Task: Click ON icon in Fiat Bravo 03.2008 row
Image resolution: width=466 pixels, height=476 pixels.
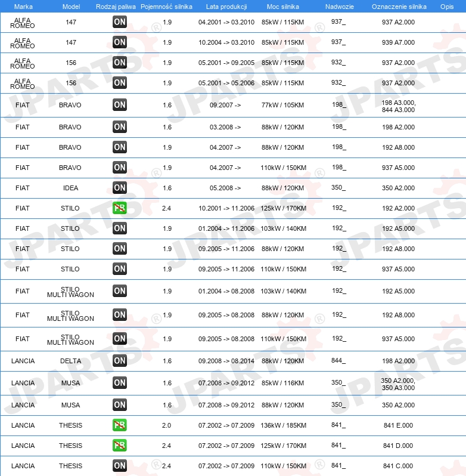Action: (119, 127)
